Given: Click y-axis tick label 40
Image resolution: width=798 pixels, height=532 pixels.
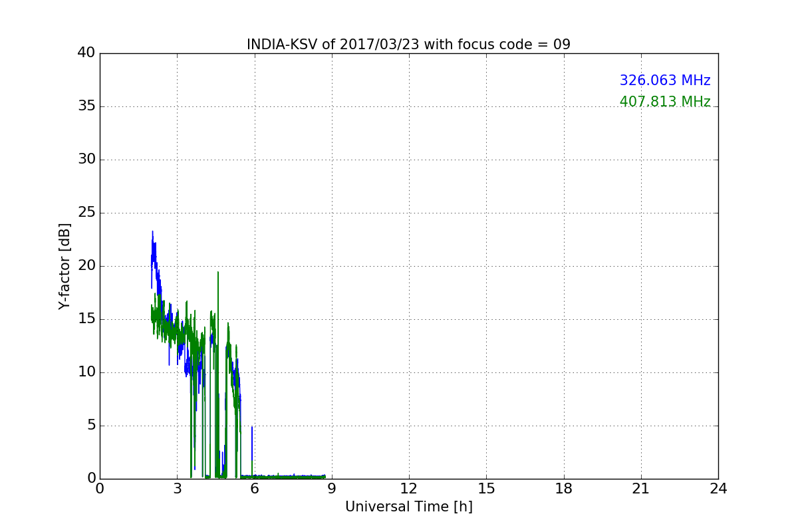Looking at the screenshot, I should click(x=86, y=53).
